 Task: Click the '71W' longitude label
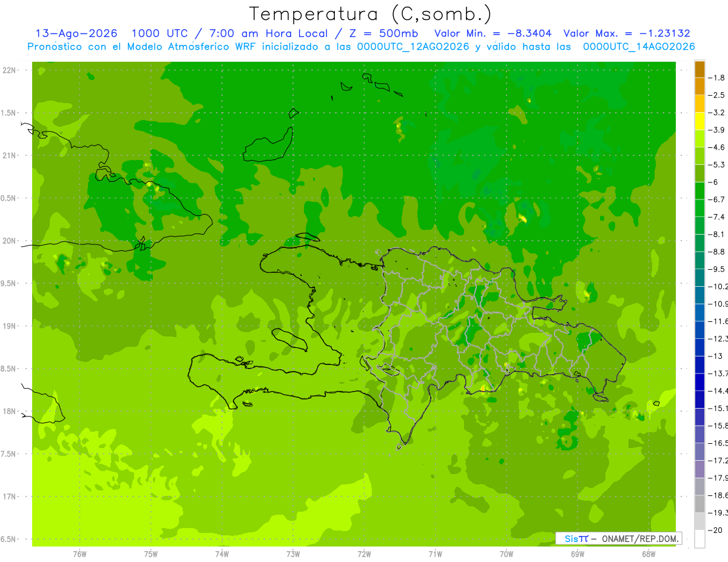click(435, 554)
